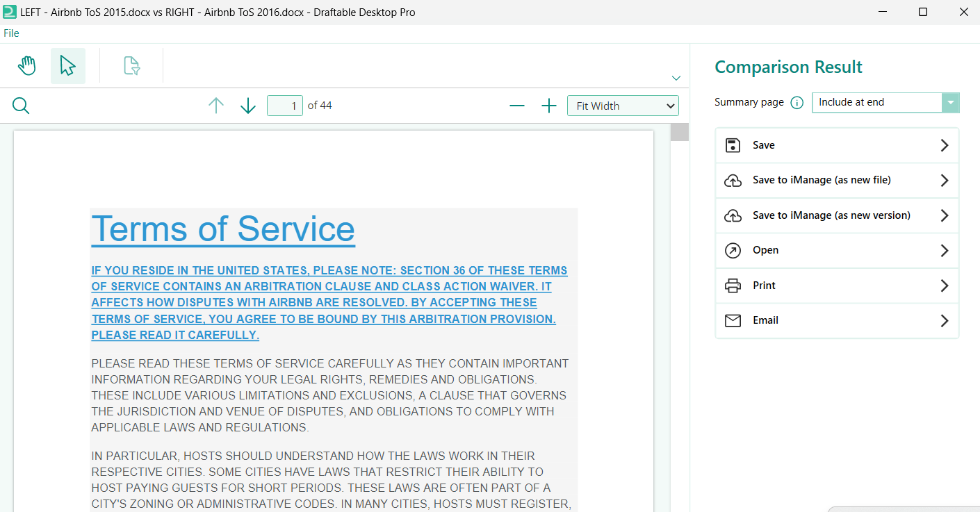Minimize the Draftable window

(x=882, y=12)
